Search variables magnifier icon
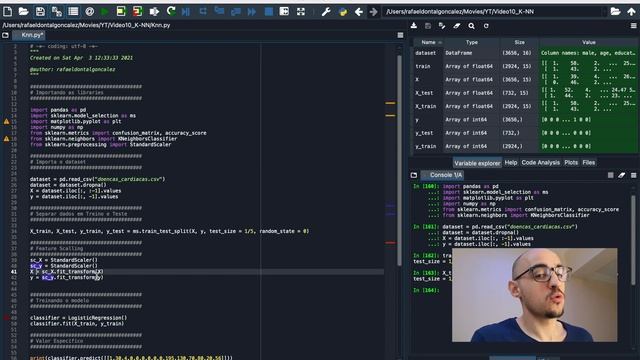 pyautogui.click(x=471, y=26)
